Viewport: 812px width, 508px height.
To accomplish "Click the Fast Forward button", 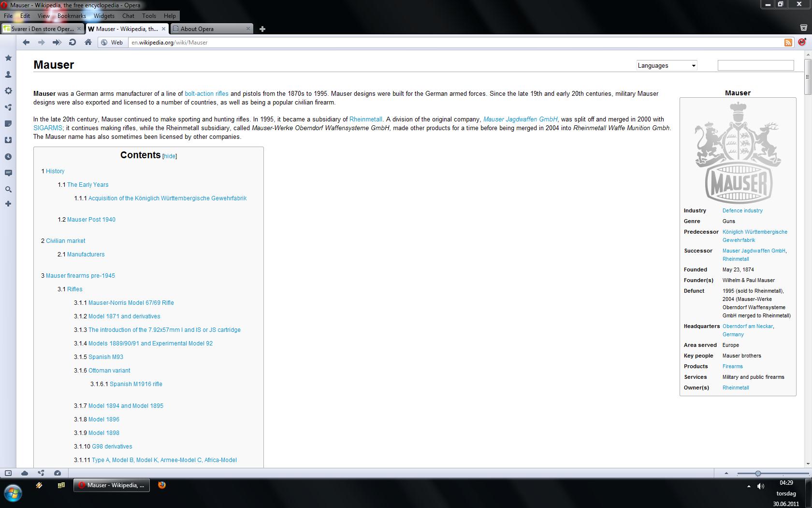I will (57, 43).
